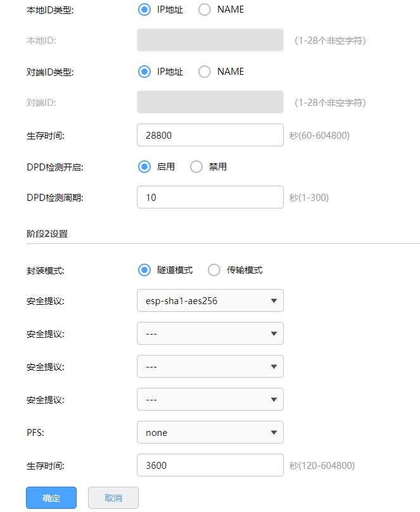Viewport: 420px width, 512px height.
Task: Choose NAME for 对端ID类型
Action: 205,72
